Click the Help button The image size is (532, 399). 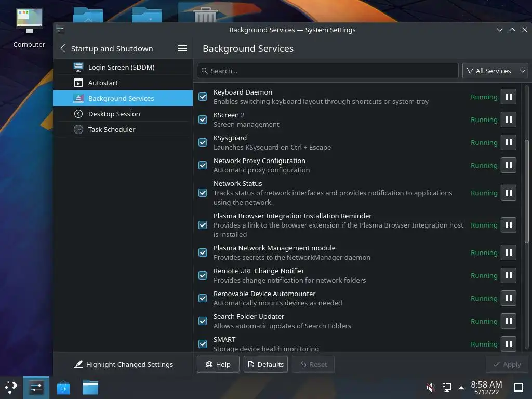tap(218, 364)
